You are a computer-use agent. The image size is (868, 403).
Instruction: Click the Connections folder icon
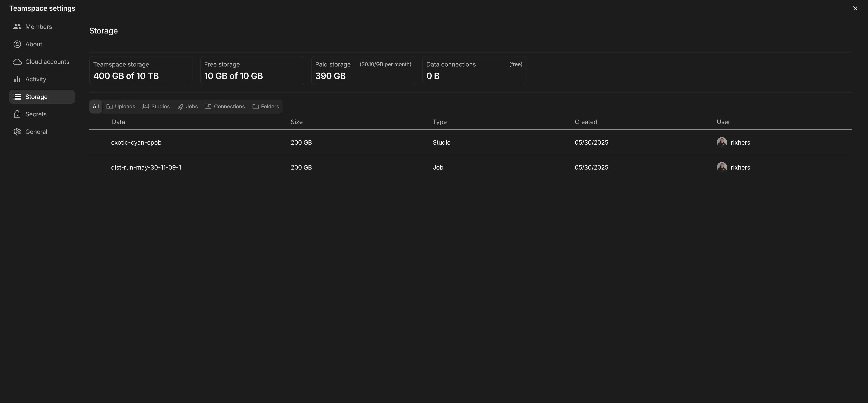[208, 107]
